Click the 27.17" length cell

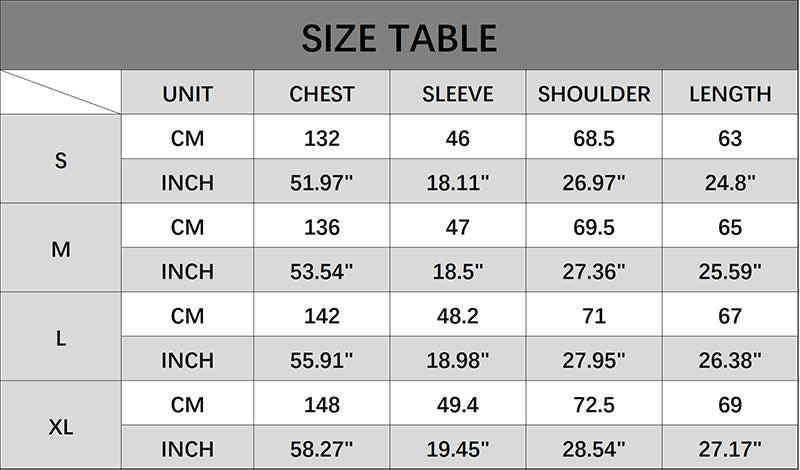(730, 448)
